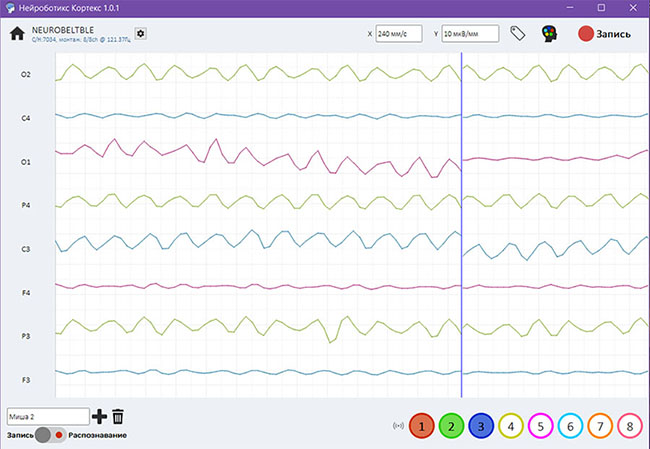Open device settings gear icon
The height and width of the screenshot is (449, 650).
(141, 33)
